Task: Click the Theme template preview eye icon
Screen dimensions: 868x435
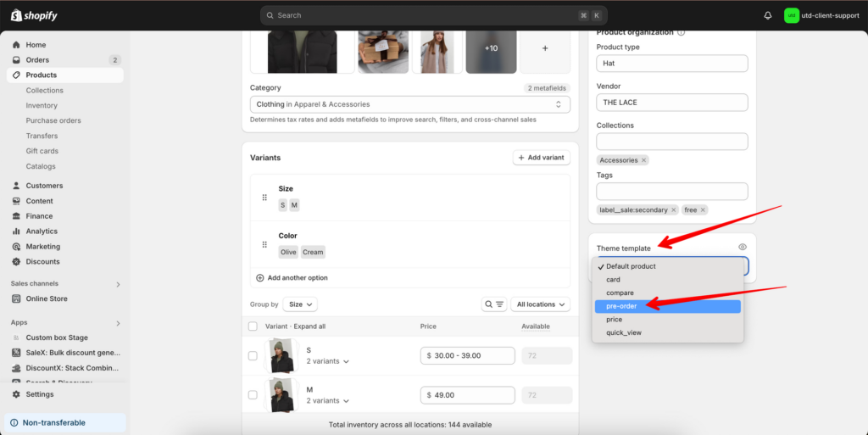Action: click(x=743, y=248)
